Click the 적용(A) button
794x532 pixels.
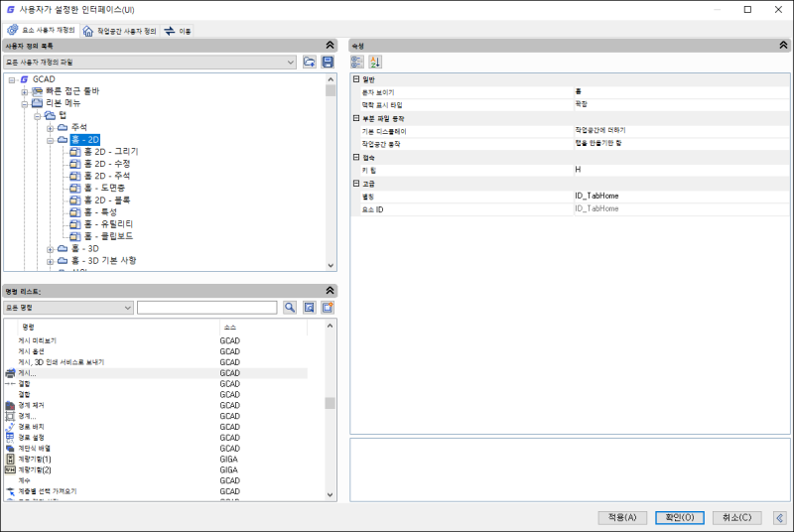(x=622, y=517)
